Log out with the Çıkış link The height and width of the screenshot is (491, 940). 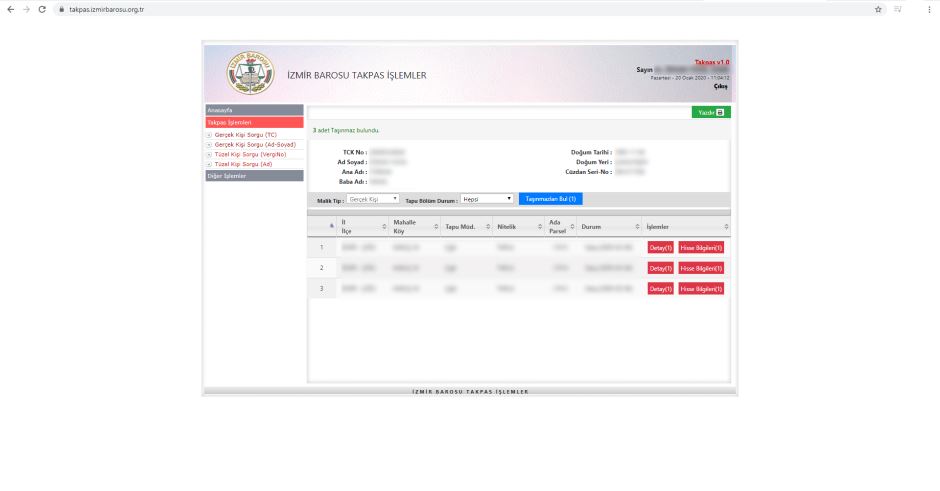pyautogui.click(x=721, y=86)
